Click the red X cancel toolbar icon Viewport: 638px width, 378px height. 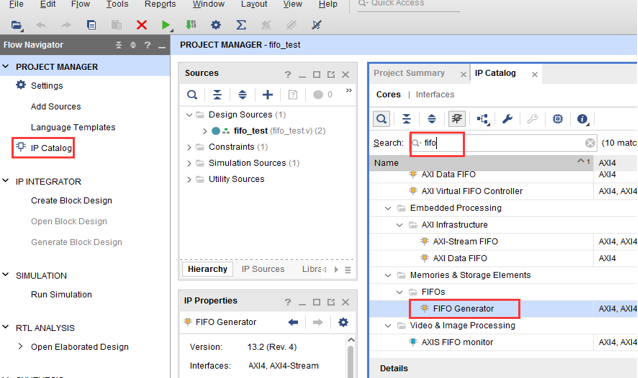click(x=142, y=25)
